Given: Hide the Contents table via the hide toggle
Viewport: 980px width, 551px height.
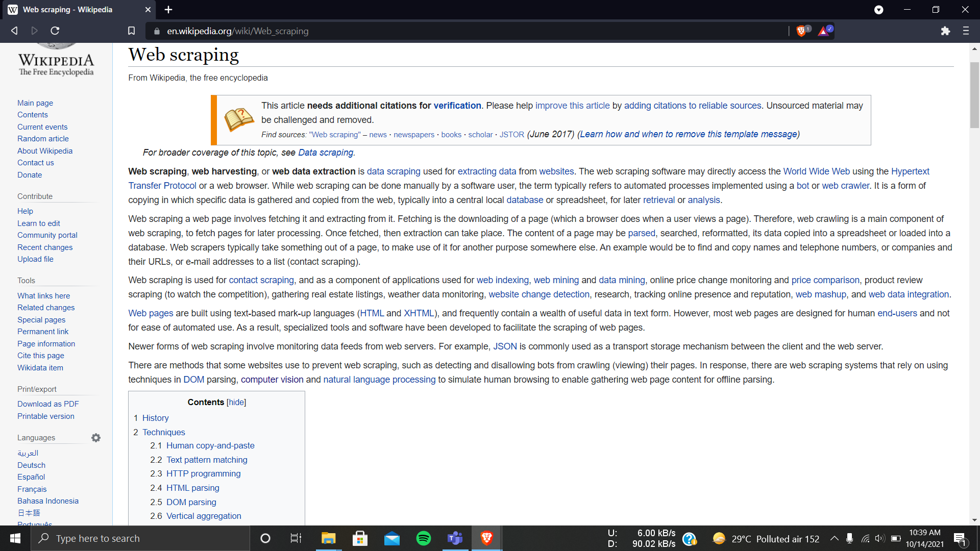Looking at the screenshot, I should (236, 402).
